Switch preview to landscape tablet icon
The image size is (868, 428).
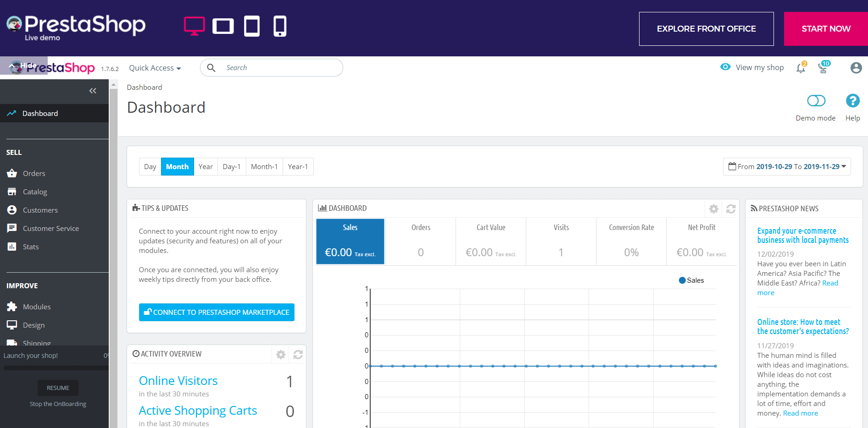tap(223, 26)
